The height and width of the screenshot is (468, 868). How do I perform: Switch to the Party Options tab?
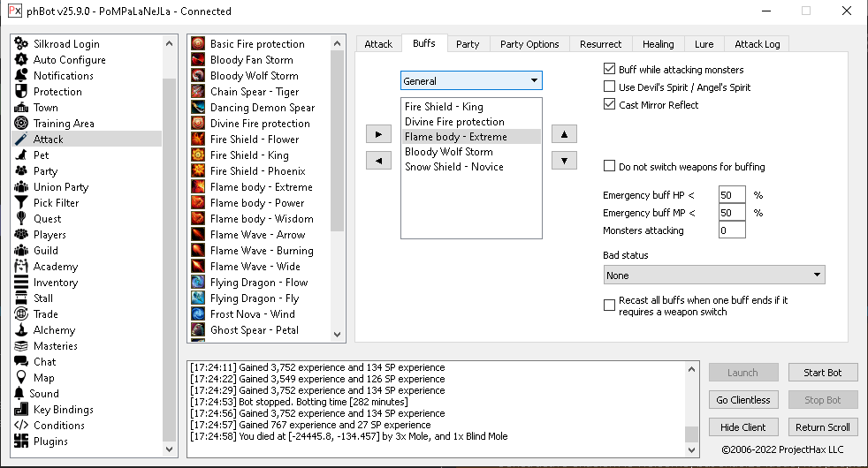tap(529, 44)
